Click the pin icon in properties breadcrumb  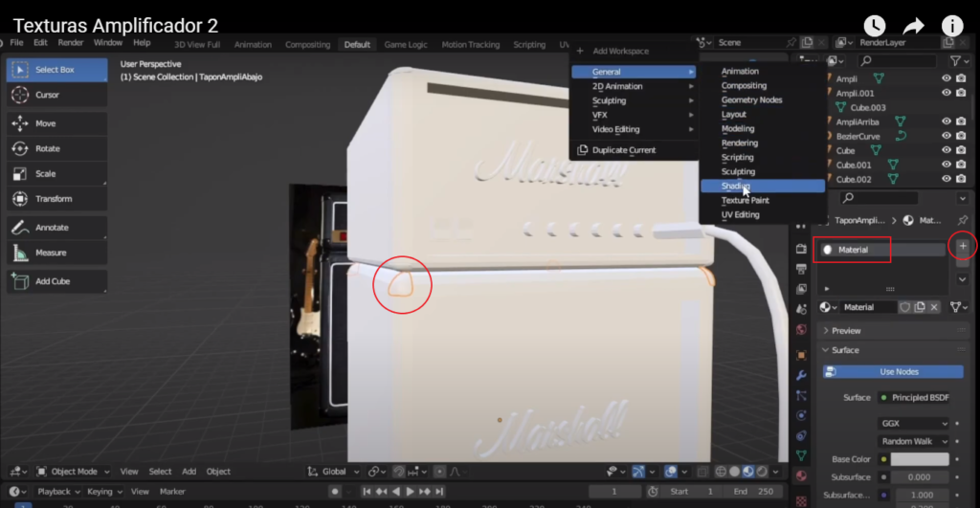point(962,220)
